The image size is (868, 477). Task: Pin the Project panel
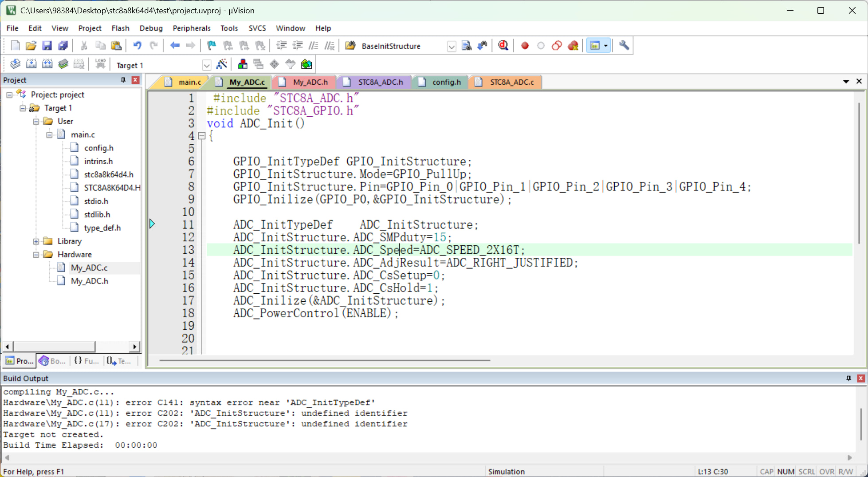[123, 80]
